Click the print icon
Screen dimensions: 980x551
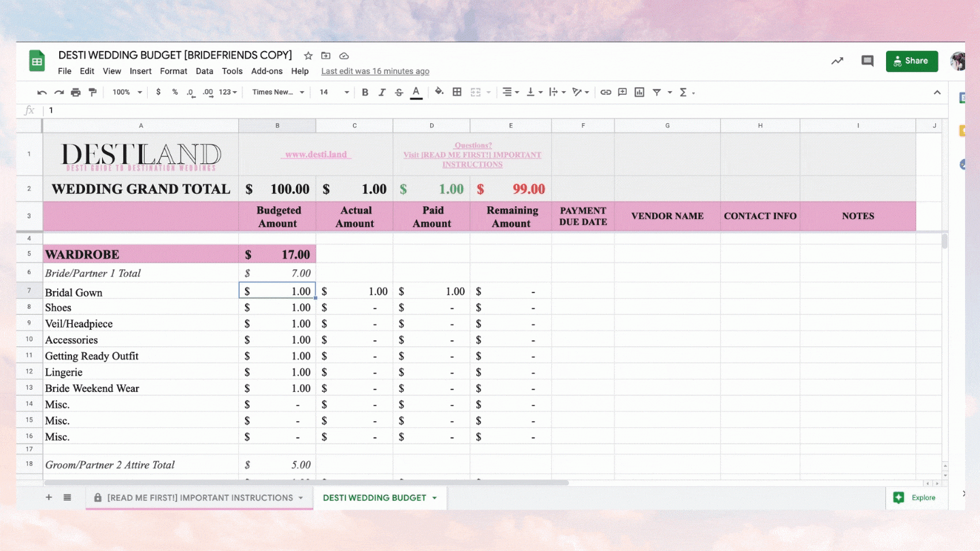tap(76, 93)
